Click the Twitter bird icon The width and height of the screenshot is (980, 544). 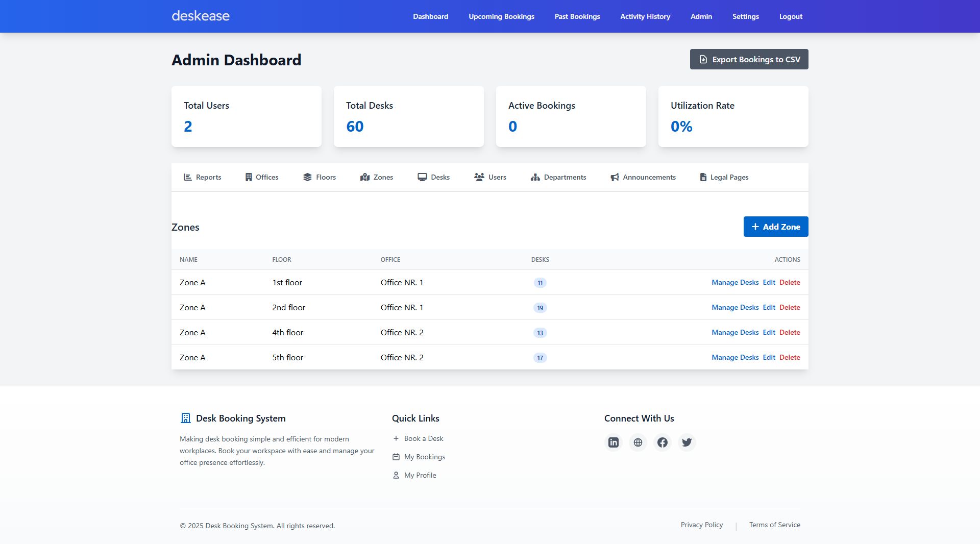click(x=687, y=442)
